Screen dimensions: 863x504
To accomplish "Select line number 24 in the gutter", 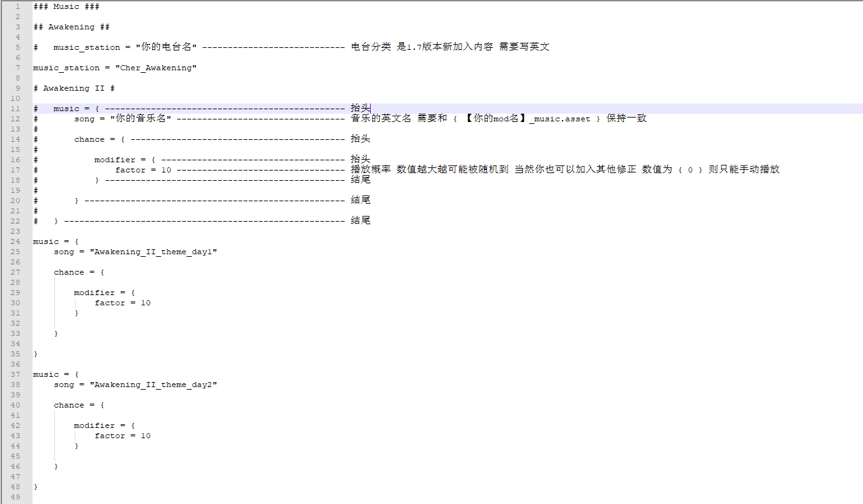I will point(16,241).
